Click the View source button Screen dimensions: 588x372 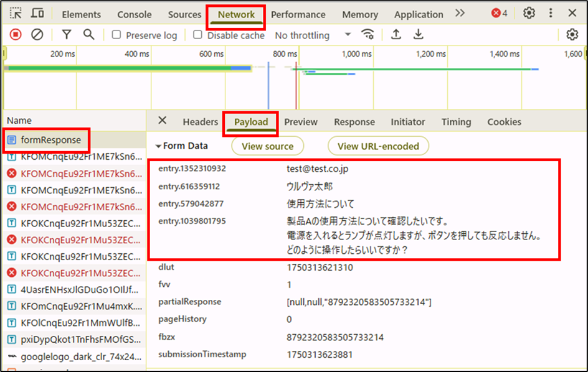pyautogui.click(x=267, y=146)
